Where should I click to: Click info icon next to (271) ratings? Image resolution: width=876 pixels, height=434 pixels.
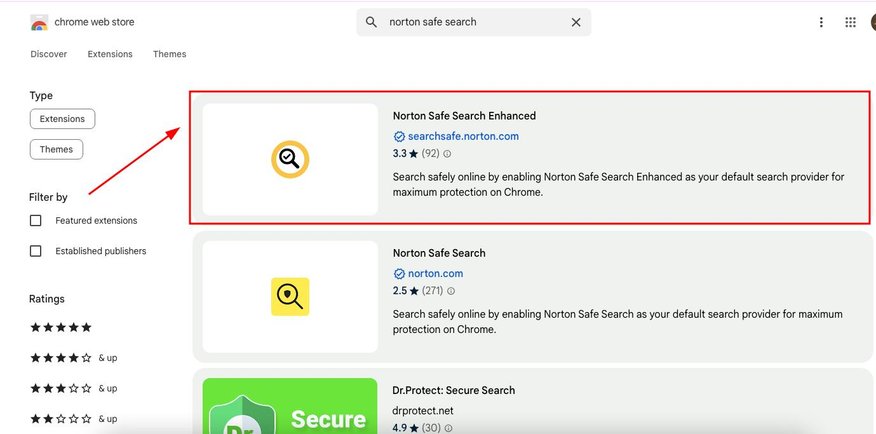(x=451, y=291)
